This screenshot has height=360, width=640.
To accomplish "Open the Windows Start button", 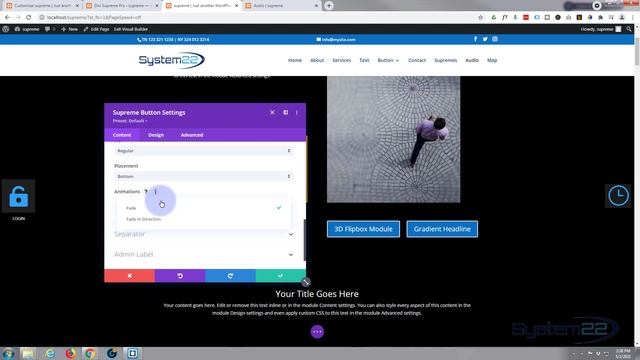I will [8, 353].
